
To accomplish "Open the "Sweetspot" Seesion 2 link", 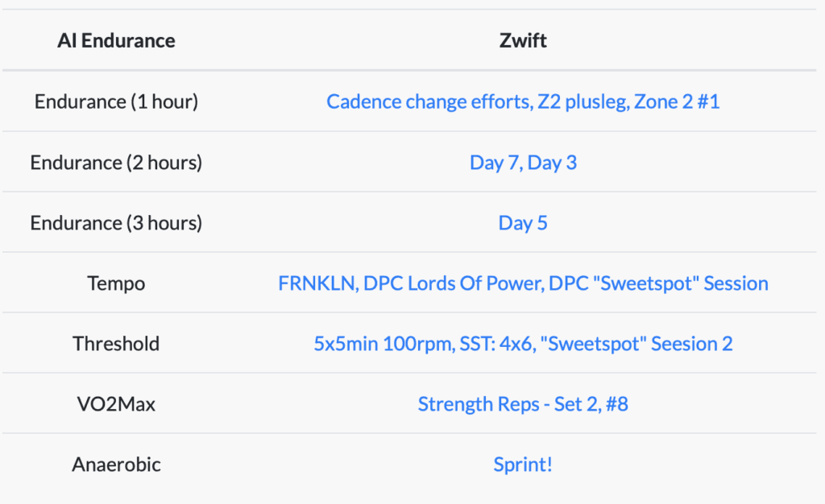I will (636, 344).
